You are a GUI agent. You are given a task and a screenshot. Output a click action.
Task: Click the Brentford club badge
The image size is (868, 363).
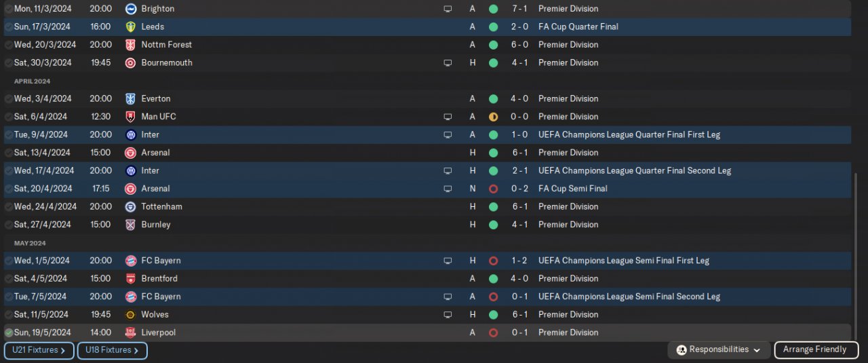131,279
